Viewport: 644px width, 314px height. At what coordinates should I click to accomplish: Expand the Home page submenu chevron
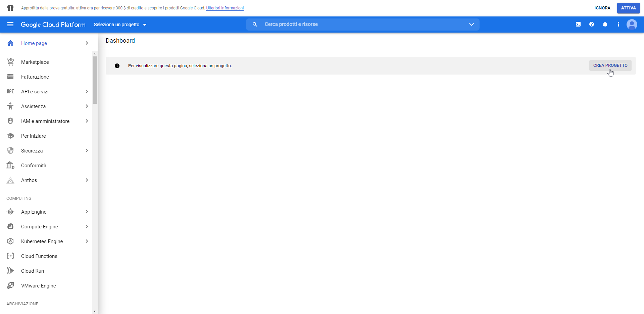tap(87, 43)
